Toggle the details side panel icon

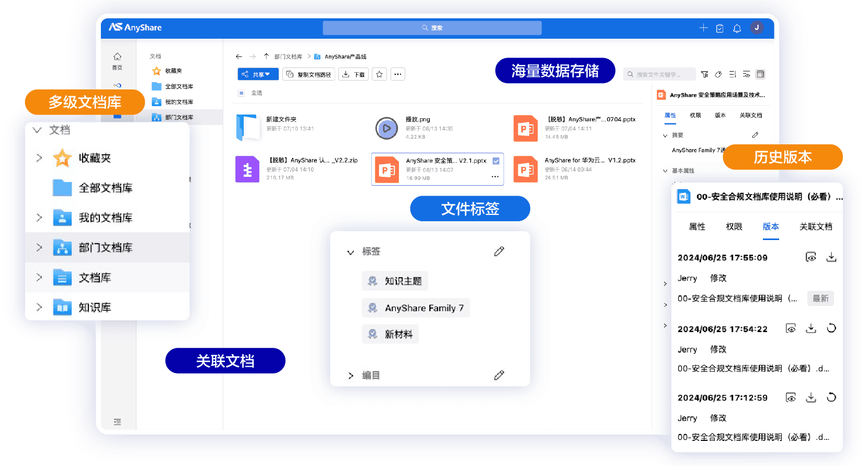coord(760,74)
